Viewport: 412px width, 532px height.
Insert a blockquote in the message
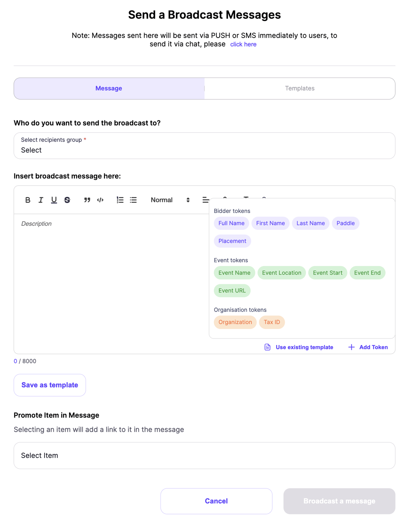coord(87,200)
